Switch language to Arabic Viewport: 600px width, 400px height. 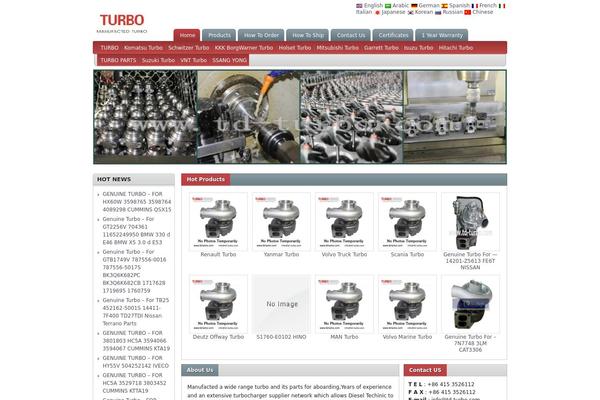click(397, 5)
